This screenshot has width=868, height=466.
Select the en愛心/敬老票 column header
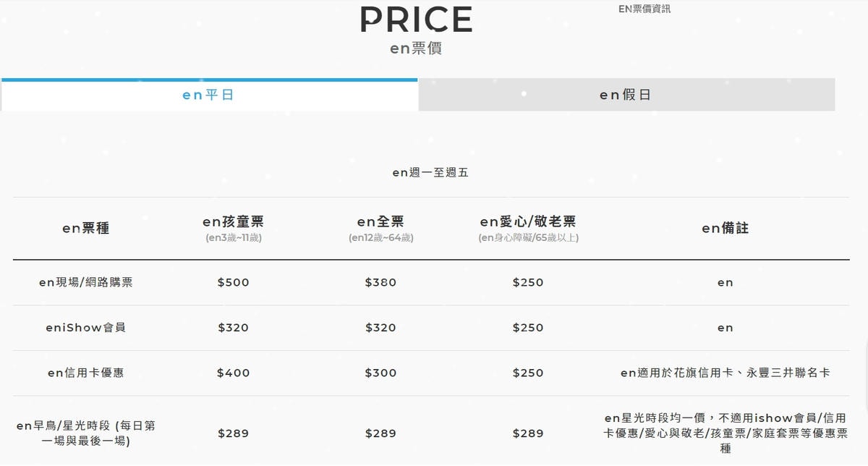(x=528, y=221)
